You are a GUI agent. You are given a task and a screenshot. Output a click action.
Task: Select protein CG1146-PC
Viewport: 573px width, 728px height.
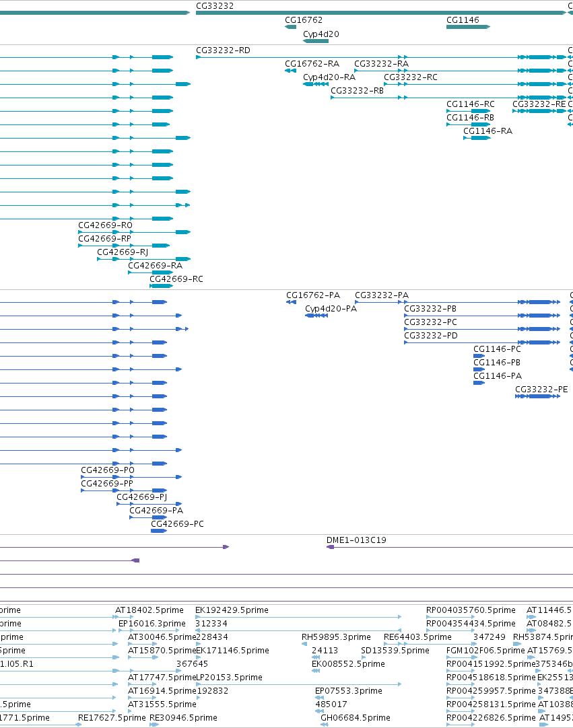pyautogui.click(x=497, y=349)
